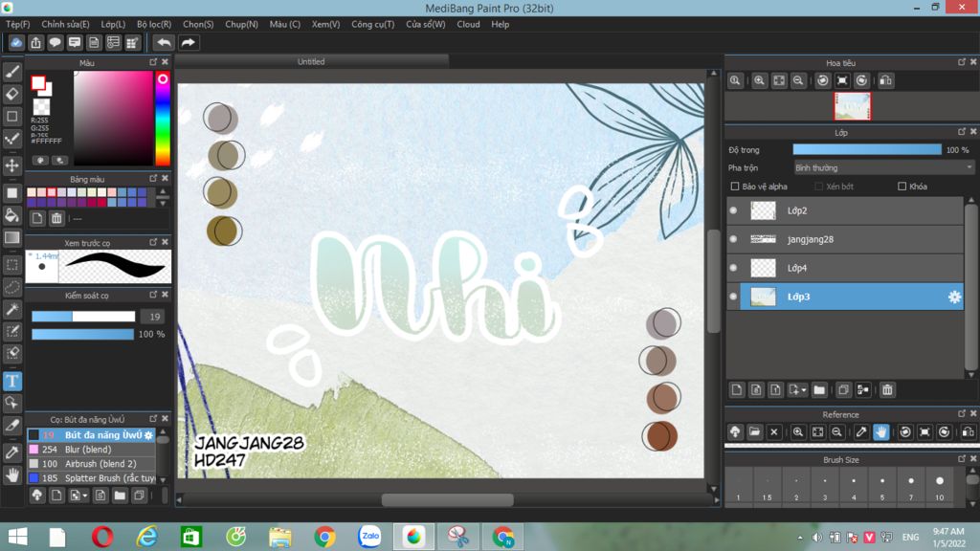This screenshot has width=980, height=551.
Task: Open the Lớp(L) menu
Action: coord(113,24)
